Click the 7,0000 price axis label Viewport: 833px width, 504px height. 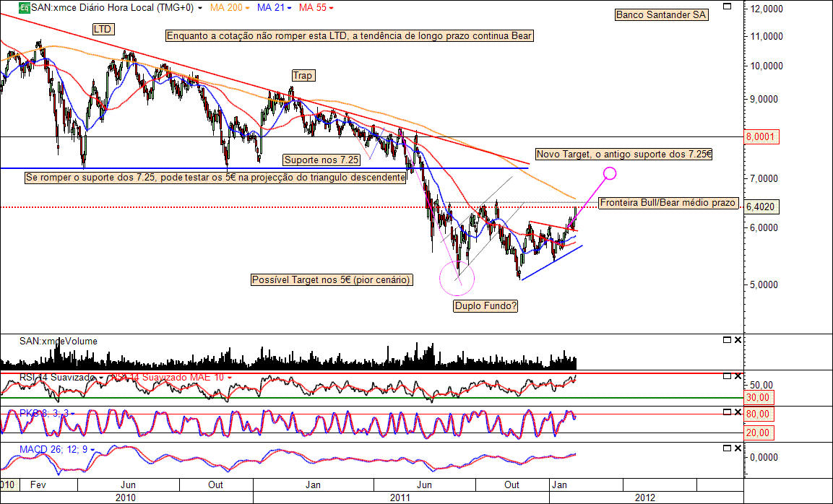point(764,179)
